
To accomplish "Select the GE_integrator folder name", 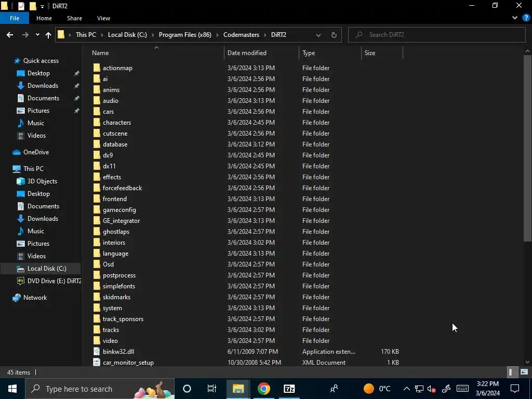I will (x=121, y=221).
